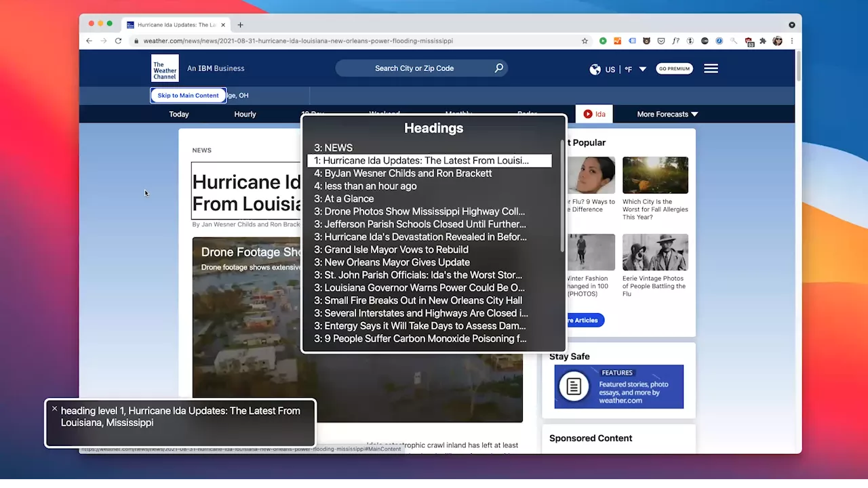
Task: Open the tab search dropdown arrow
Action: [x=791, y=25]
